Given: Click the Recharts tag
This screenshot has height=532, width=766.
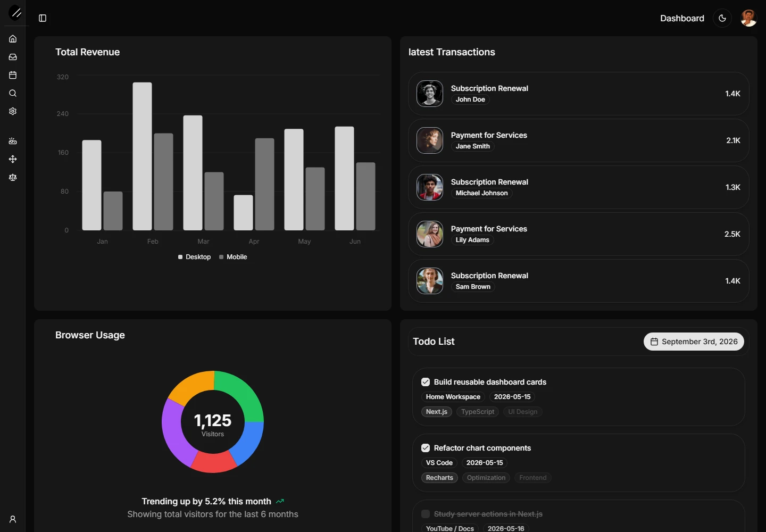Looking at the screenshot, I should [439, 478].
